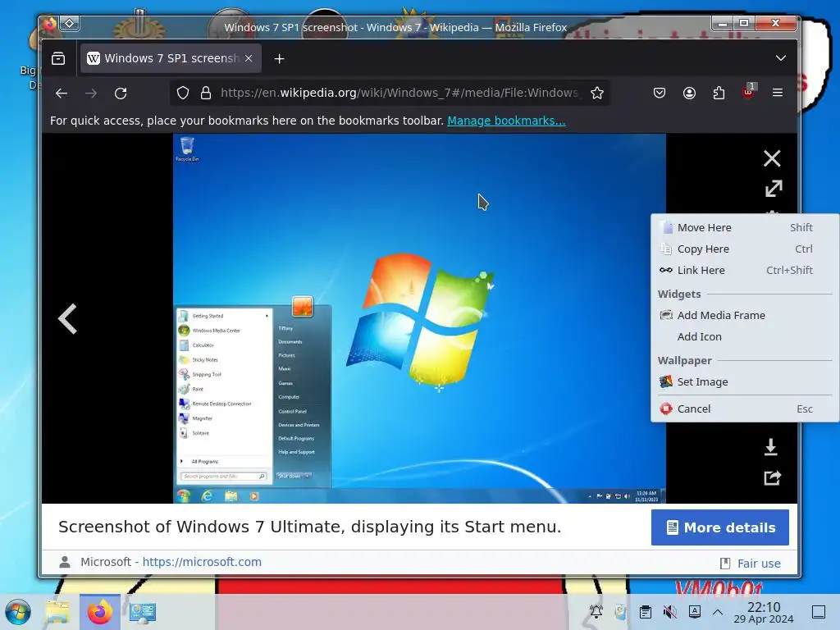
Task: Switch to Firefox taskbar button
Action: pyautogui.click(x=99, y=612)
